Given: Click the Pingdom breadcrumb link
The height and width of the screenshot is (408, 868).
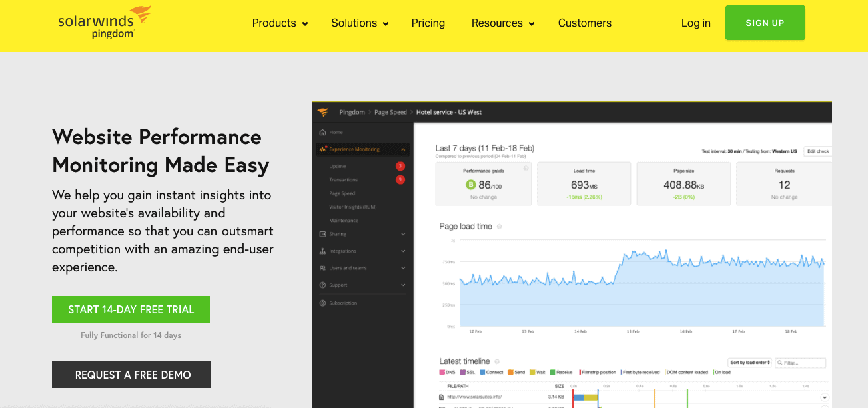Looking at the screenshot, I should (352, 112).
